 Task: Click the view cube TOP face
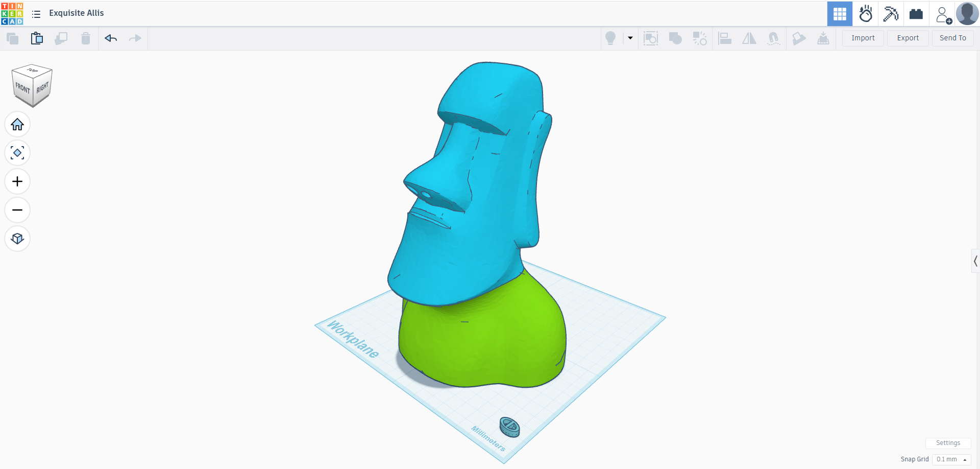tap(32, 71)
